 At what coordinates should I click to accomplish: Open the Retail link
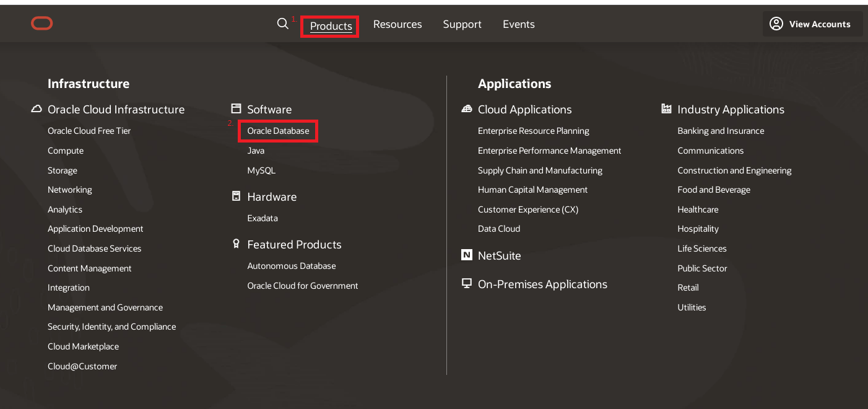(x=688, y=288)
